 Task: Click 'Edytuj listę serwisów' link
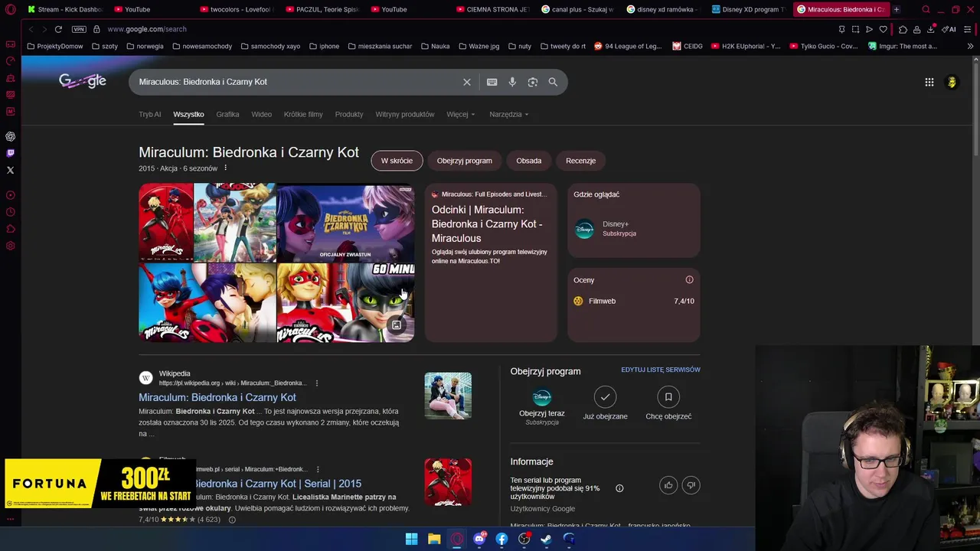click(661, 370)
